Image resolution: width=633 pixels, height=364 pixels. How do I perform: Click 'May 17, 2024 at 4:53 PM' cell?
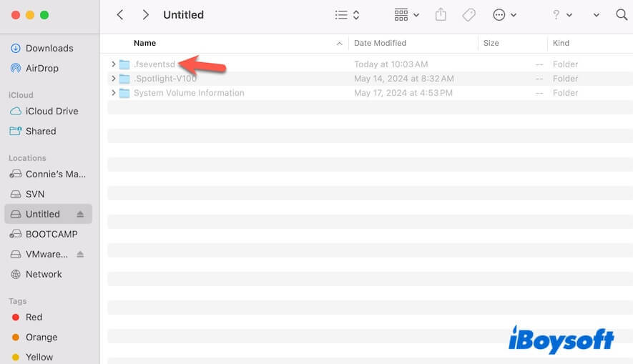coord(403,93)
